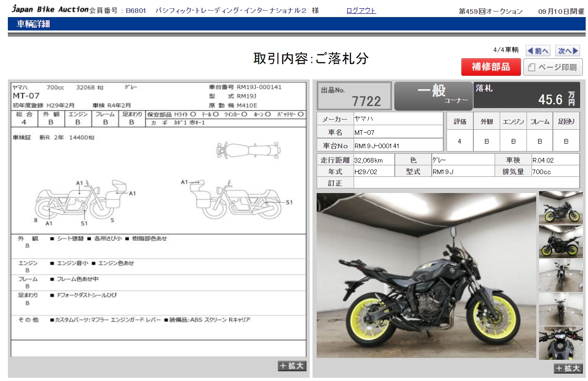Click the displacement value 700cc in table
This screenshot has height=381, width=588.
point(541,171)
